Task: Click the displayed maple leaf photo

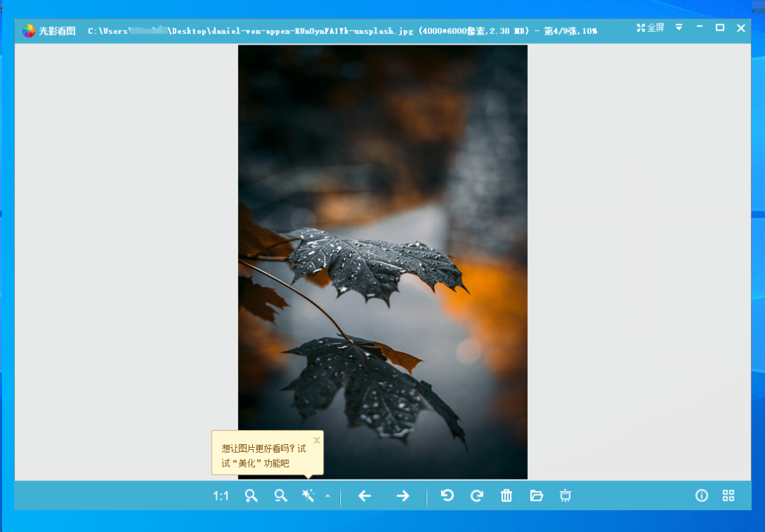Action: pos(382,262)
